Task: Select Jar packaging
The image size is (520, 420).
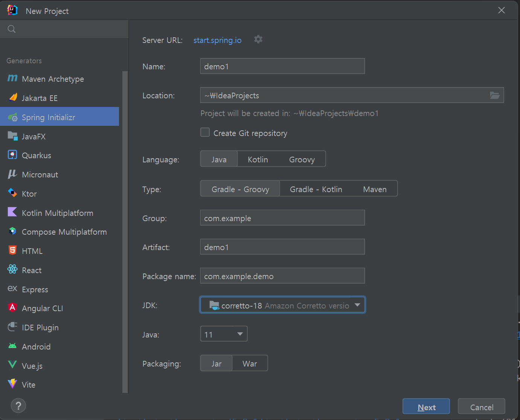Action: (x=217, y=363)
